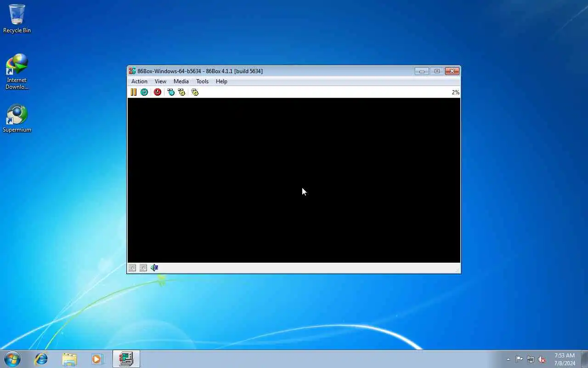Image resolution: width=588 pixels, height=368 pixels.
Task: Launch Windows Media Player from the taskbar
Action: pyautogui.click(x=97, y=359)
